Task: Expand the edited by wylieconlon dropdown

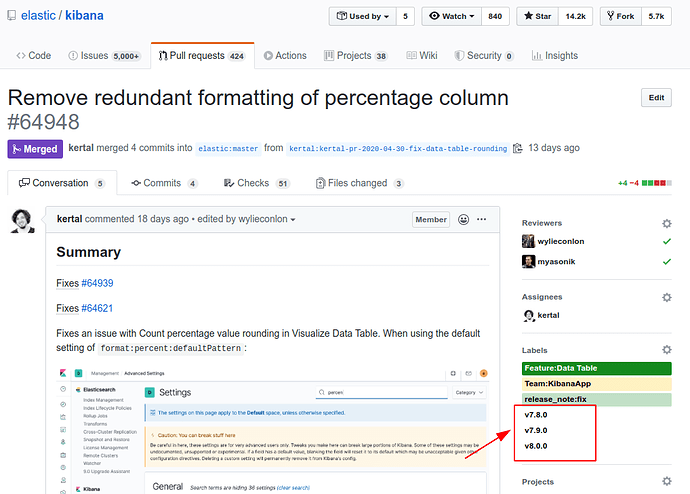Action: pos(246,219)
